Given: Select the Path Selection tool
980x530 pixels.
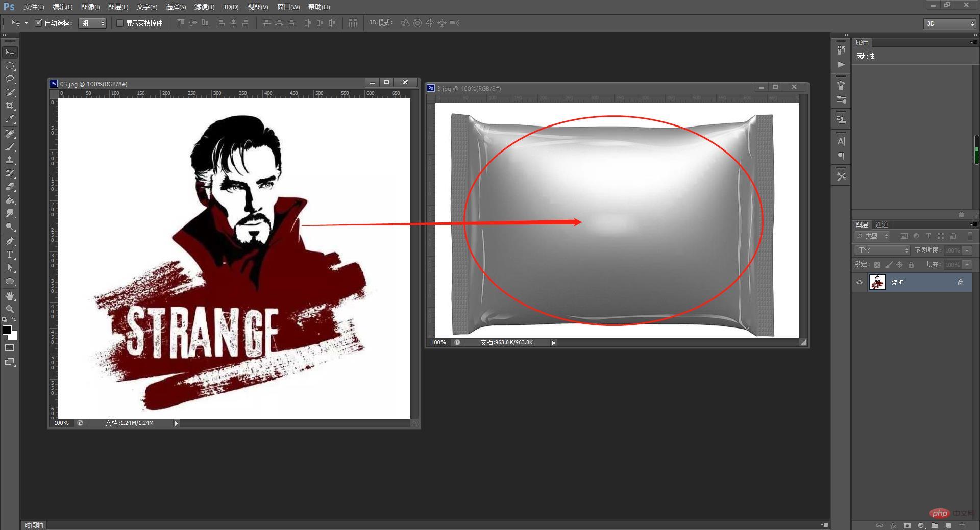Looking at the screenshot, I should tap(10, 268).
